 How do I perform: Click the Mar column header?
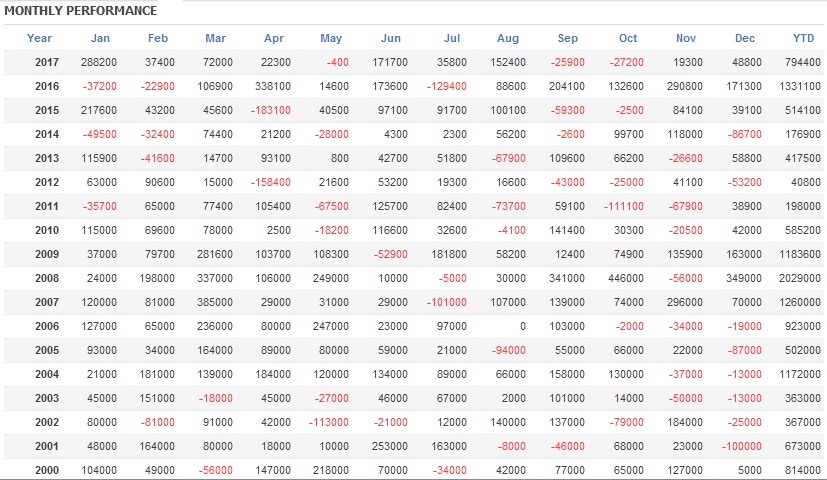pyautogui.click(x=215, y=39)
